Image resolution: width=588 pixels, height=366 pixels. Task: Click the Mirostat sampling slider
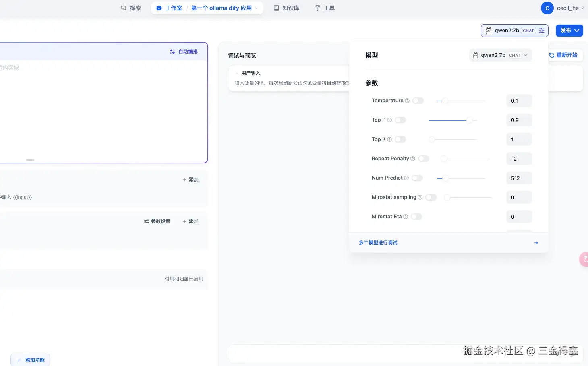(468, 197)
